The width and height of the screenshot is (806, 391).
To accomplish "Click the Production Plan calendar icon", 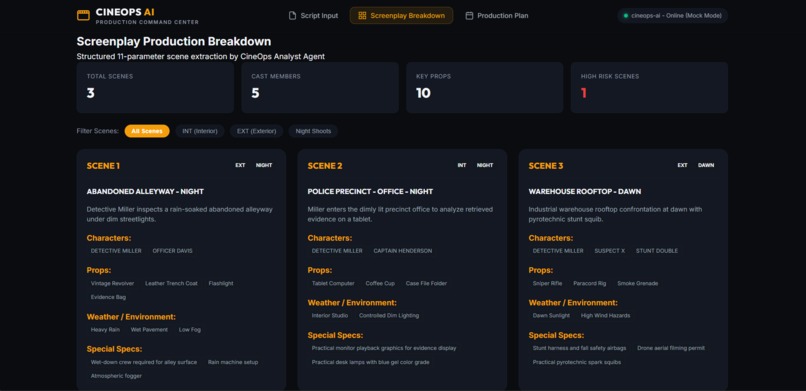I will (469, 16).
